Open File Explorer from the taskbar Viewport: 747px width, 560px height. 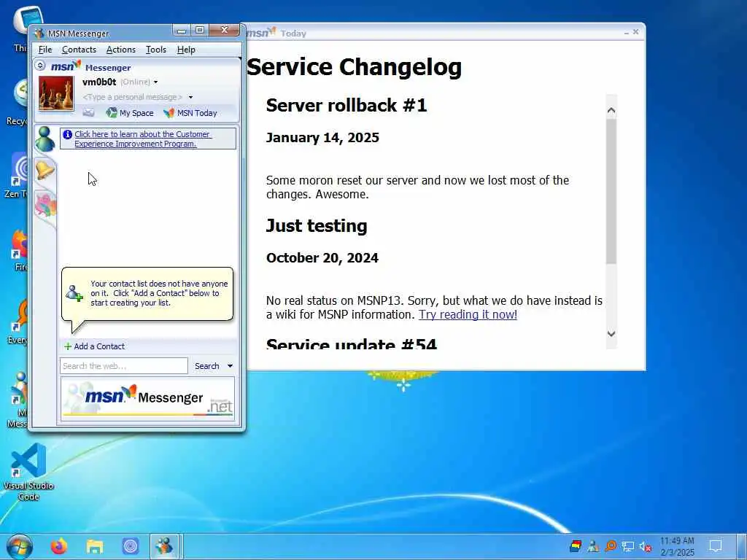[x=95, y=546]
